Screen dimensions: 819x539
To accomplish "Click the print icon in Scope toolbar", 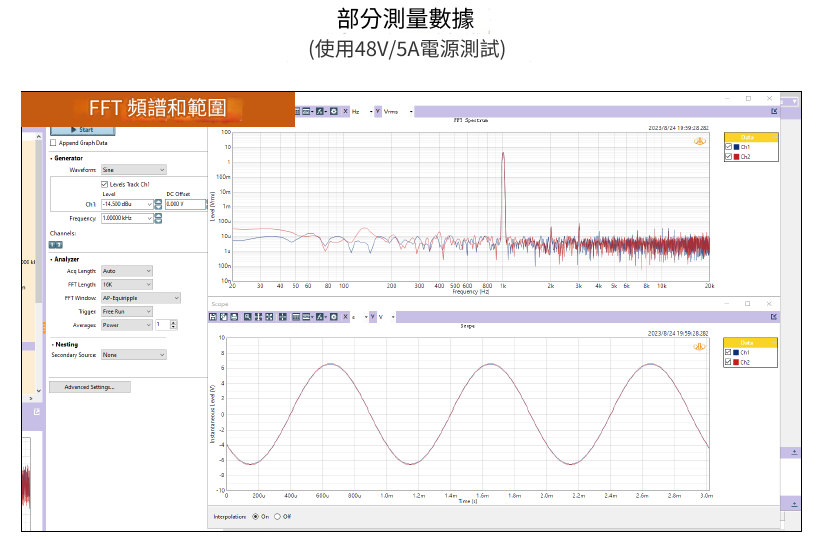I will click(234, 317).
